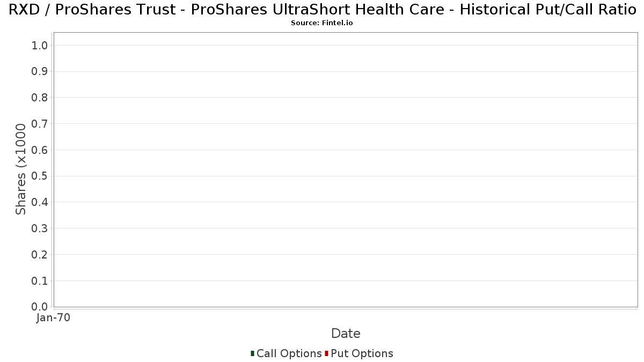
Task: Click the green Call Options legend swatch
Action: 252,353
